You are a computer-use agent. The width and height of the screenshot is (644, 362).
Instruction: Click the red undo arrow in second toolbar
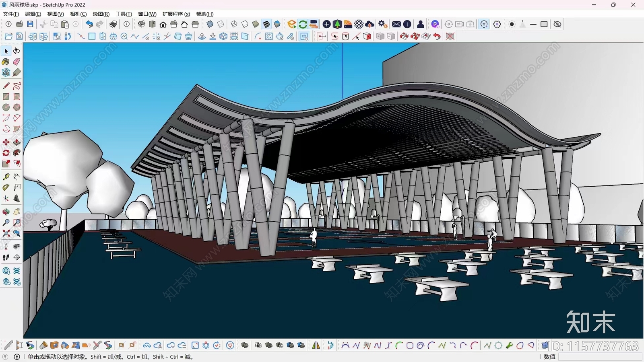[x=437, y=36]
